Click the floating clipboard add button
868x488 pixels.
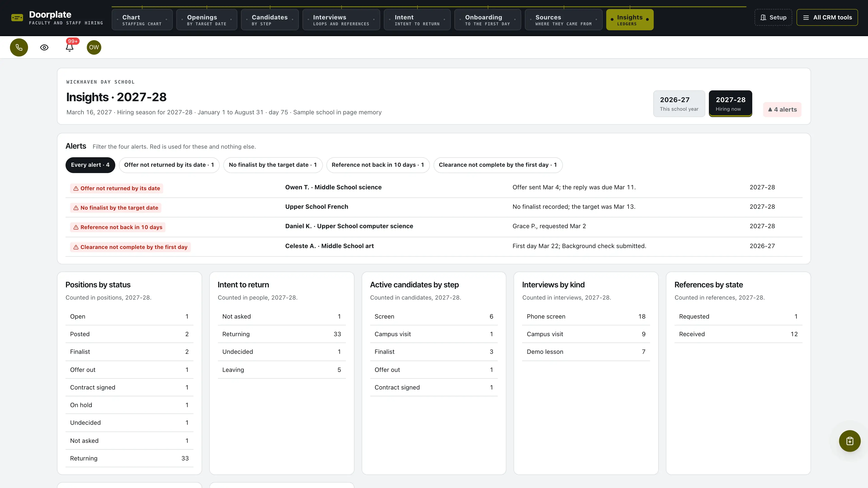849,441
